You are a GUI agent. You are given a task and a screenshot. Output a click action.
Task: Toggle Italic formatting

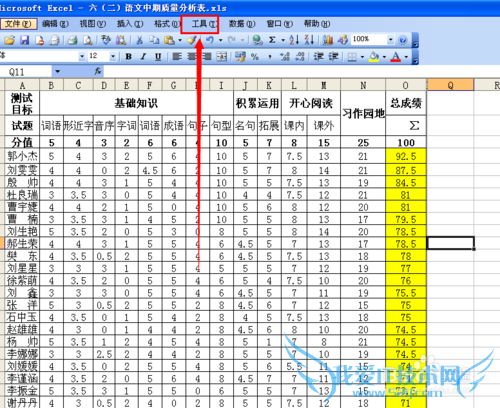click(143, 57)
